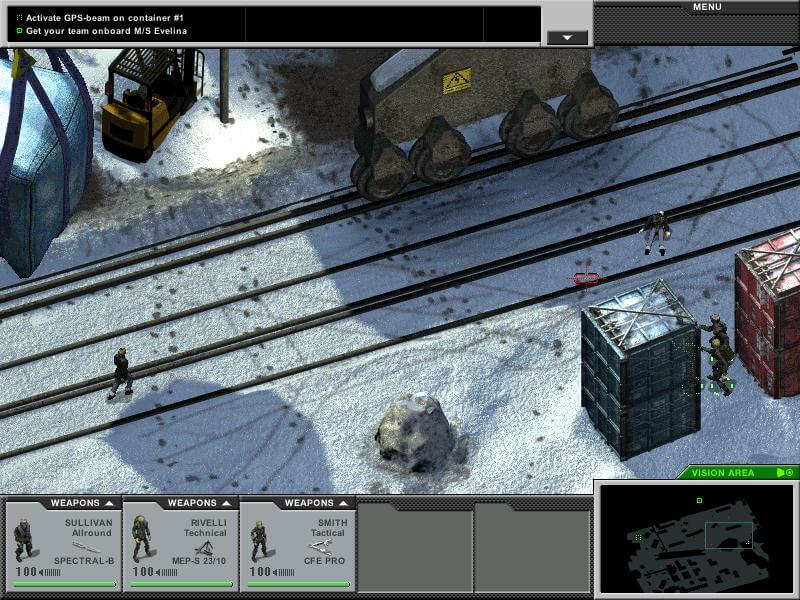Click the MEP-S 23/10 weapon name
The width and height of the screenshot is (800, 600).
tap(198, 561)
